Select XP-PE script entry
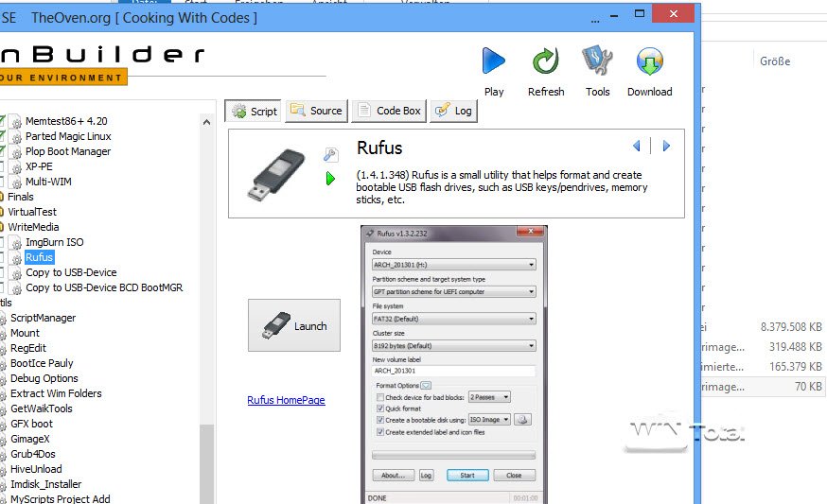Image resolution: width=827 pixels, height=504 pixels. click(x=39, y=166)
